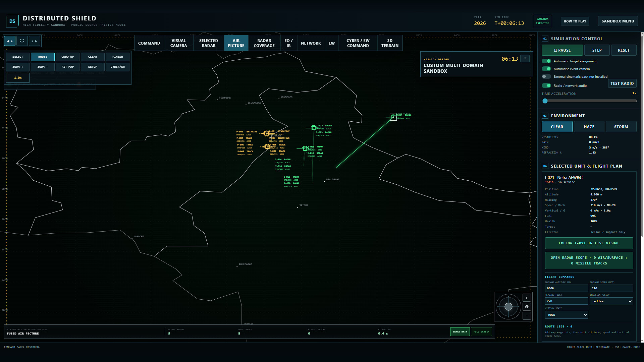Image resolution: width=644 pixels, height=362 pixels.
Task: Select the I-017 radar unit symbol
Action: [314, 128]
